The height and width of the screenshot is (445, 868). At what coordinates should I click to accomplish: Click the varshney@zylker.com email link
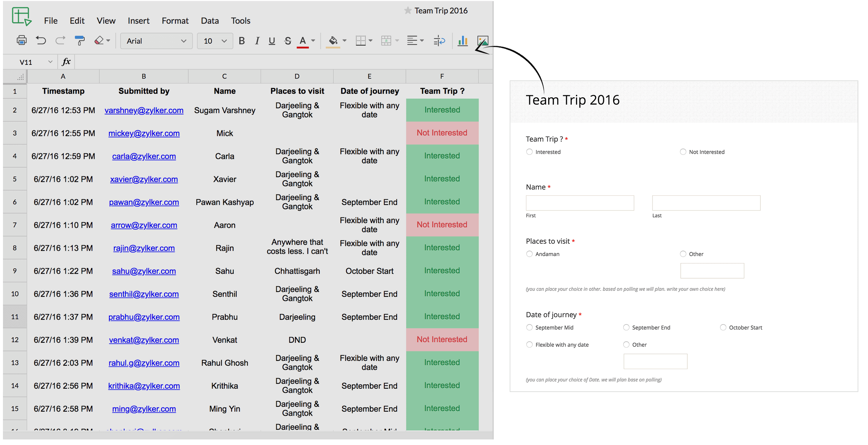pos(144,110)
